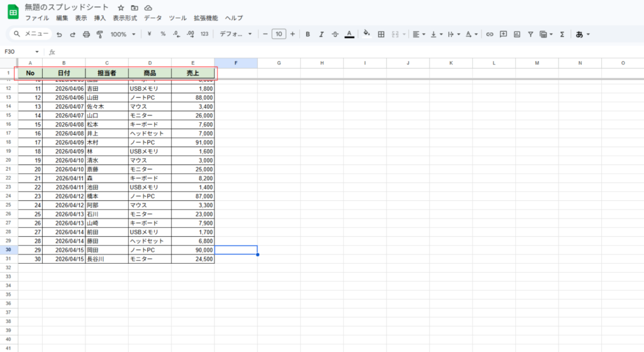Toggle bold formatting
The image size is (644, 352).
(x=308, y=34)
